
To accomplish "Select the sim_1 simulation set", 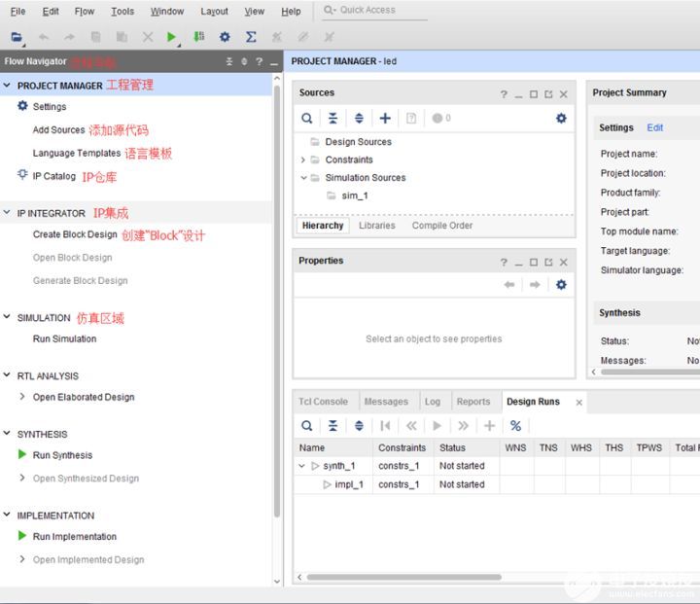I will 355,195.
